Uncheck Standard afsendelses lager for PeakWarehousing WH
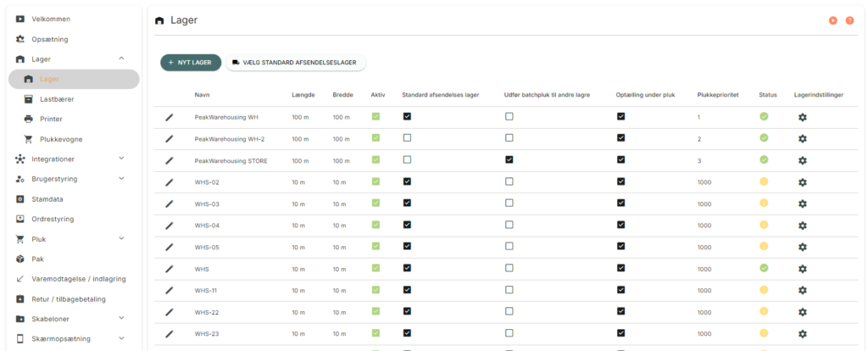 (x=407, y=116)
